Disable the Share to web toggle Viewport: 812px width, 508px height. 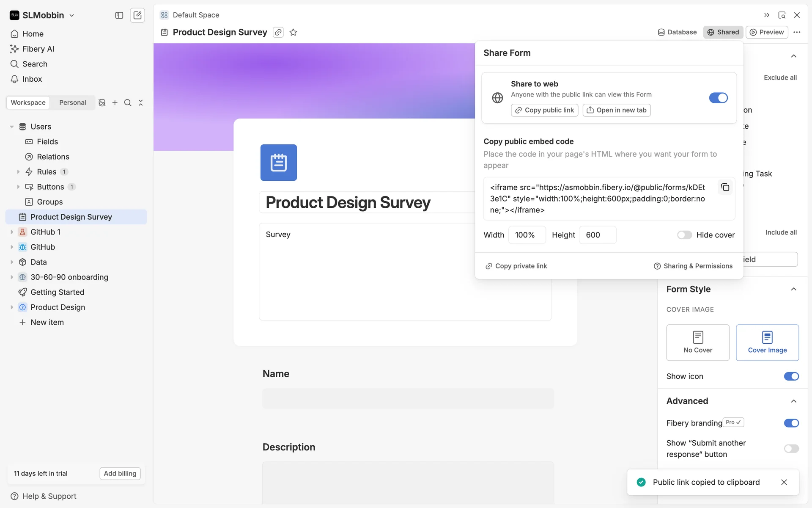coord(718,98)
